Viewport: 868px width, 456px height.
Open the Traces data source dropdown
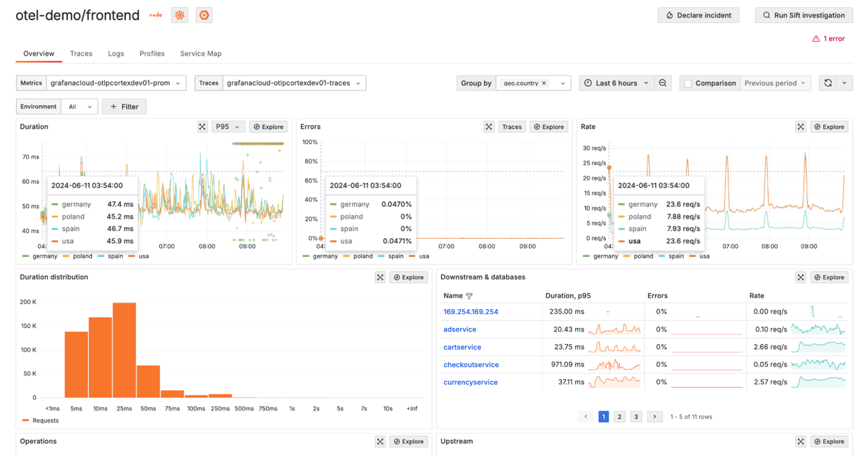click(x=294, y=83)
